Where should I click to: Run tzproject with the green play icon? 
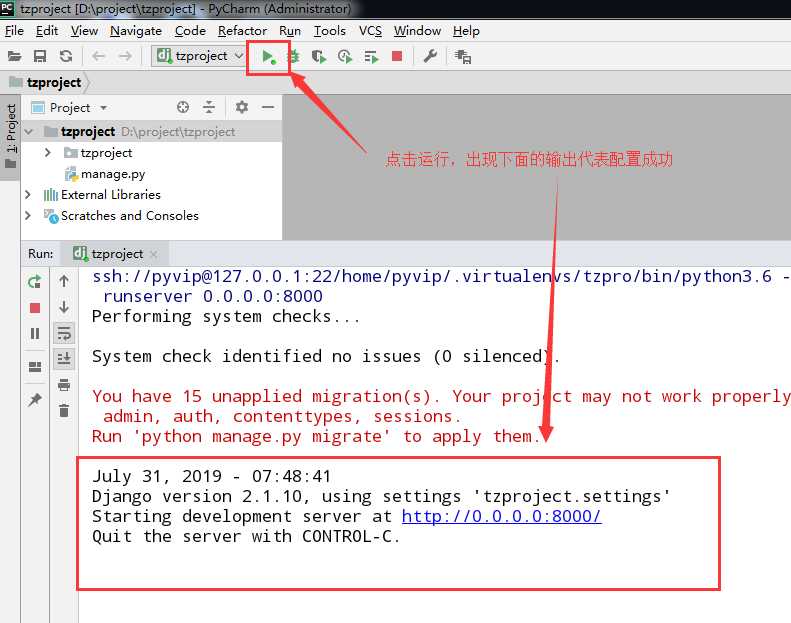268,56
